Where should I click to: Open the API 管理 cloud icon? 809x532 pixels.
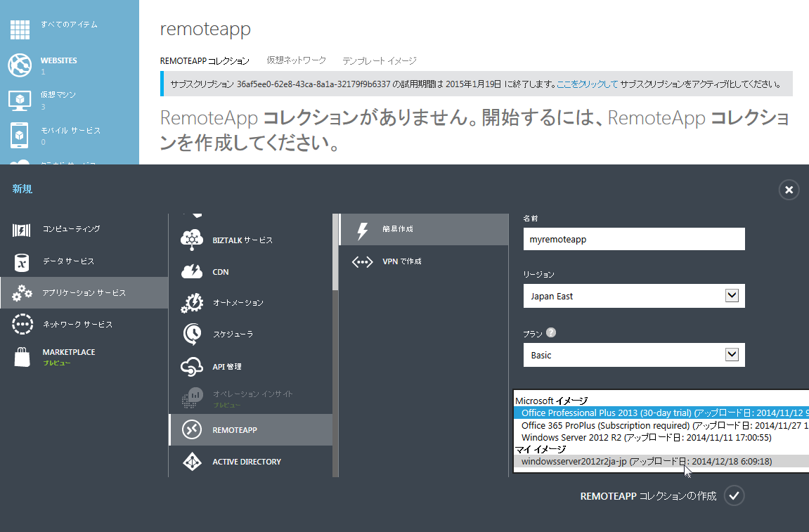[x=192, y=366]
